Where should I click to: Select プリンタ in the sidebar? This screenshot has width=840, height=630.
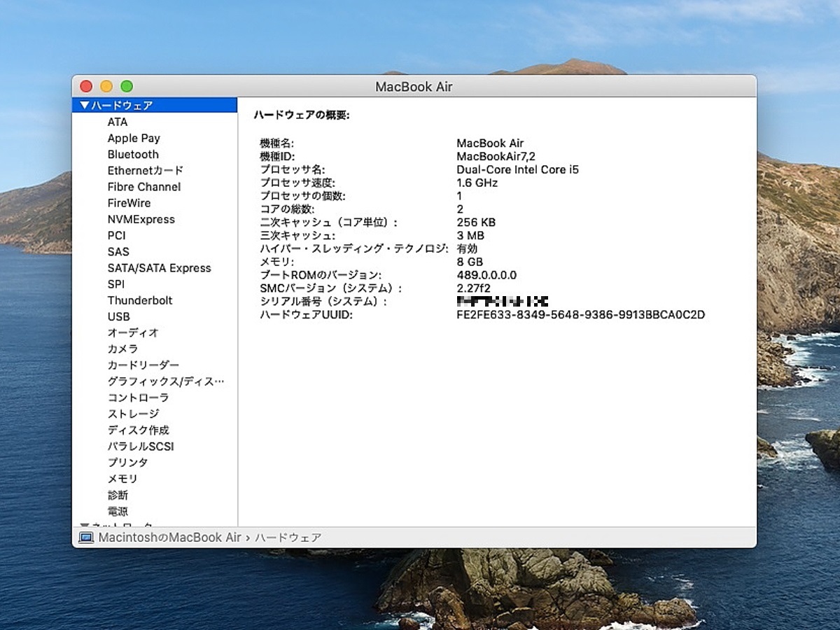coord(127,462)
